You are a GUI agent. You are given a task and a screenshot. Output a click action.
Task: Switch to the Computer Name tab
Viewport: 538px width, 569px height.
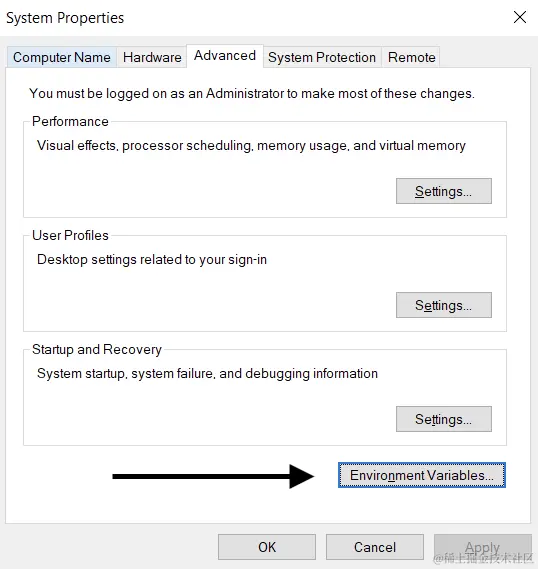coord(62,57)
